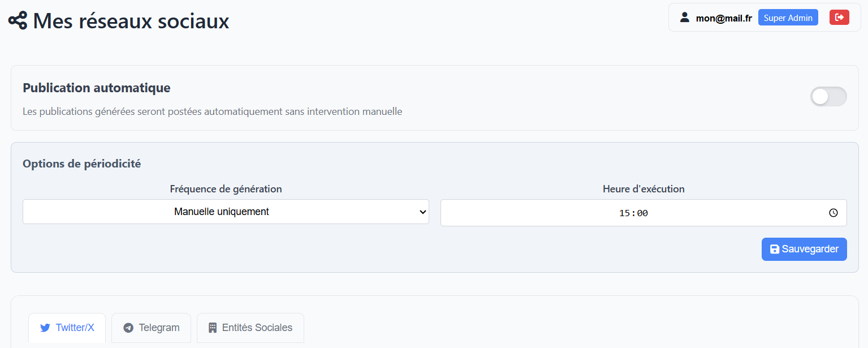Click the share network icon beside page title
This screenshot has width=868, height=348.
18,21
